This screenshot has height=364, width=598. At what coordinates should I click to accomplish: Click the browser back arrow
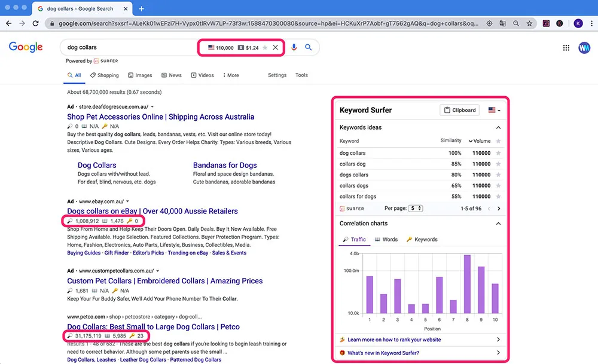click(x=8, y=24)
